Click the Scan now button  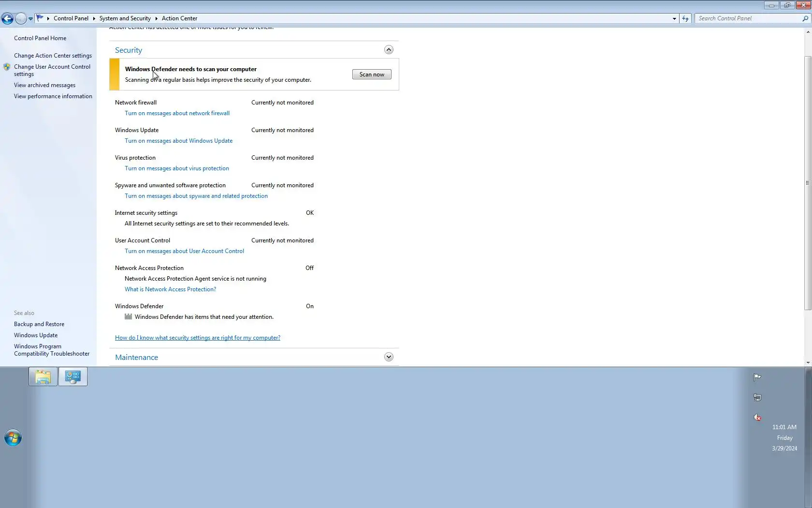tap(372, 75)
